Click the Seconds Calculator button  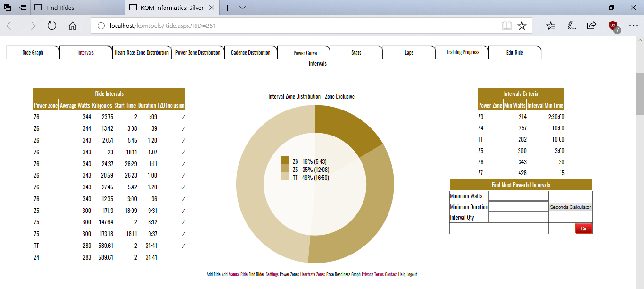pos(570,207)
